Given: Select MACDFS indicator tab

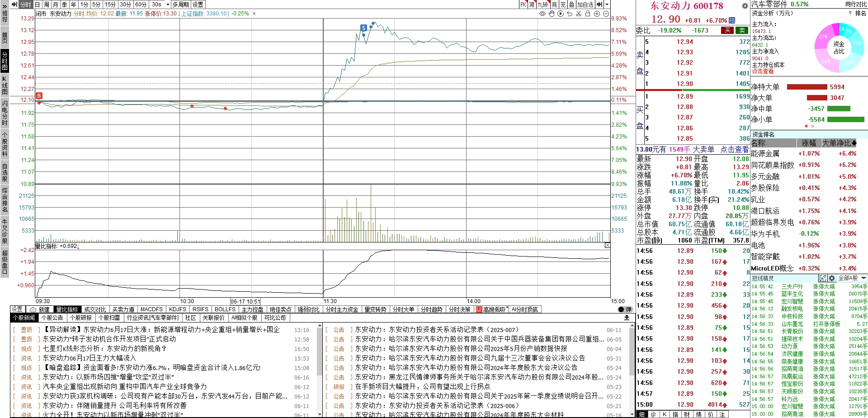Looking at the screenshot, I should click(151, 309).
